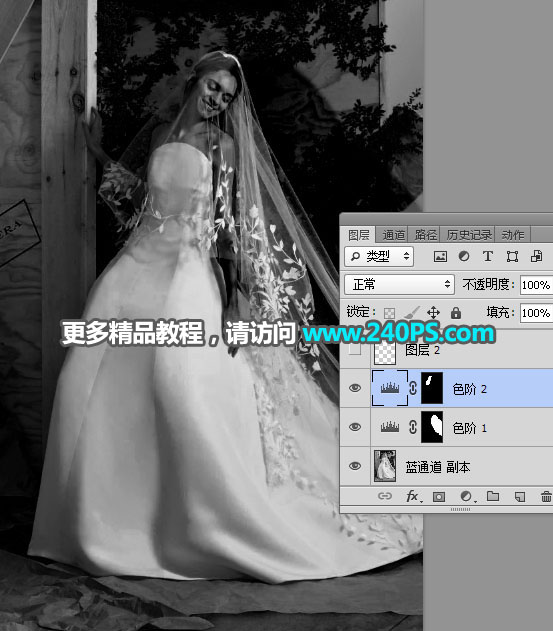Click the 不透明度 opacity value field
The width and height of the screenshot is (553, 631).
[x=536, y=285]
